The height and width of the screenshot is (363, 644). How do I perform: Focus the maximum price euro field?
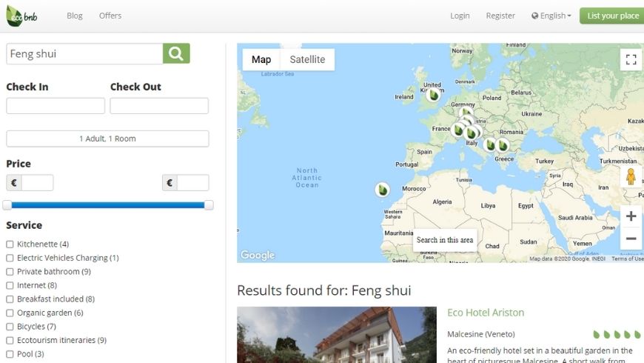[x=193, y=183]
